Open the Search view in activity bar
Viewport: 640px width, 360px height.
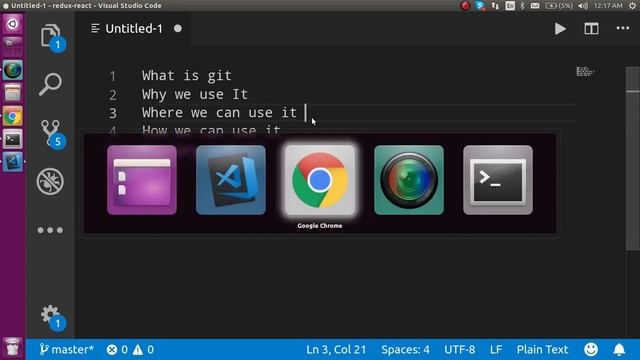50,84
